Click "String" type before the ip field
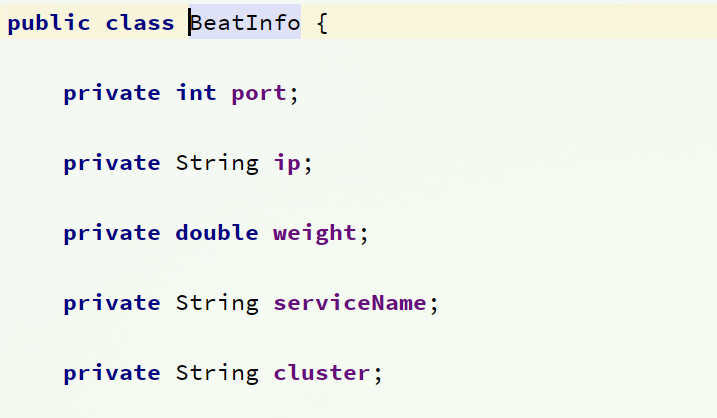 coord(217,163)
